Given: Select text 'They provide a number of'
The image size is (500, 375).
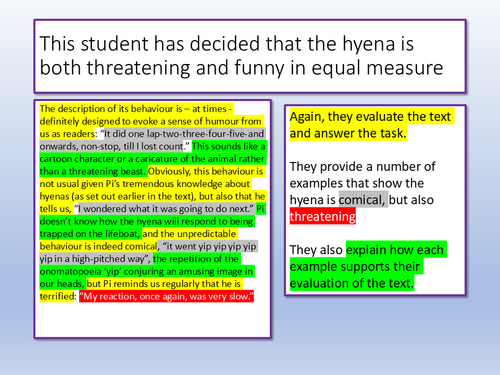Looking at the screenshot, I should (362, 166).
